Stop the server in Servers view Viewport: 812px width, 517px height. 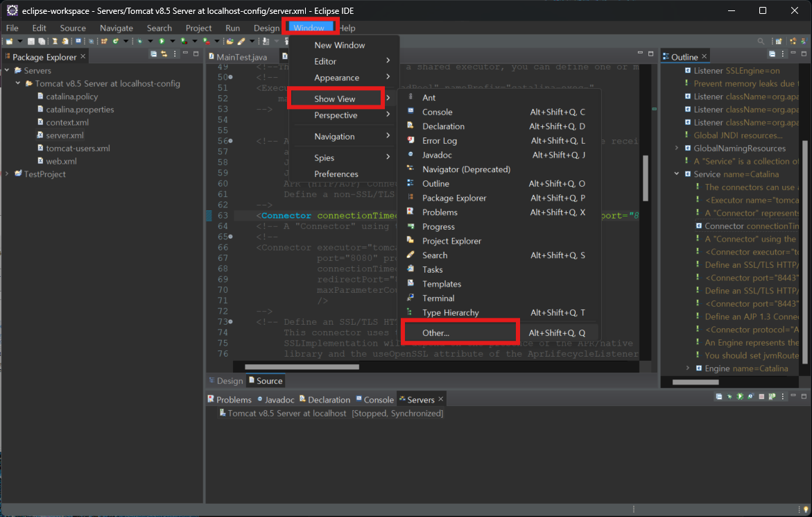(762, 397)
